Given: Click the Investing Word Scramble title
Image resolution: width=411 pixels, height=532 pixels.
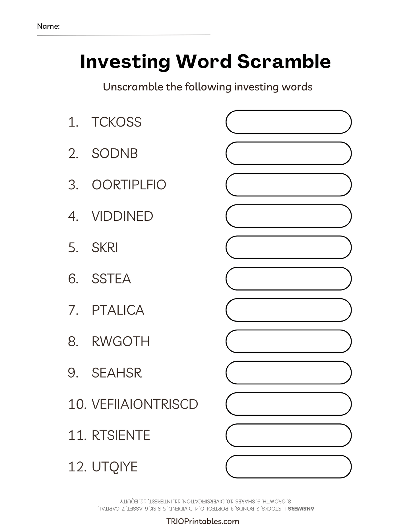Looking at the screenshot, I should [205, 61].
